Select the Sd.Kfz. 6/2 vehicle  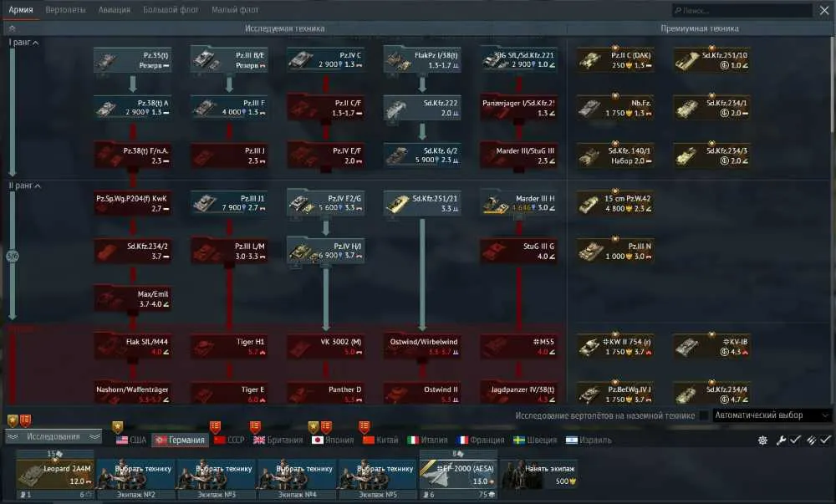[421, 155]
